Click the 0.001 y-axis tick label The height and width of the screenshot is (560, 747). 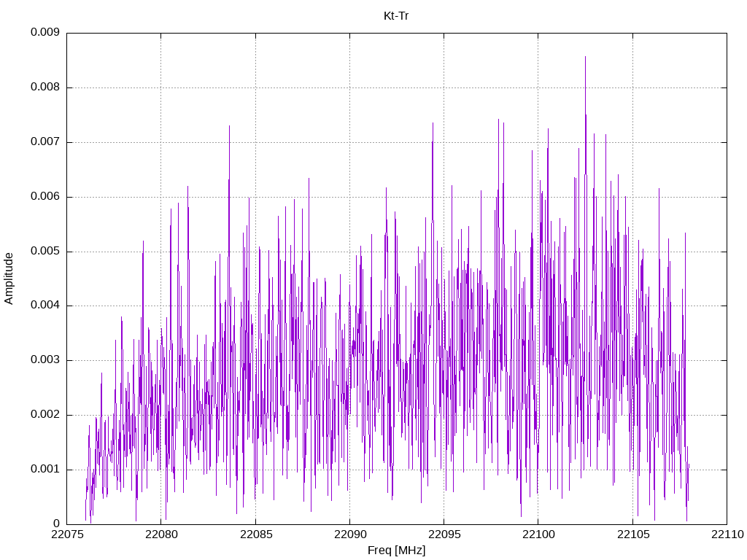(x=45, y=470)
